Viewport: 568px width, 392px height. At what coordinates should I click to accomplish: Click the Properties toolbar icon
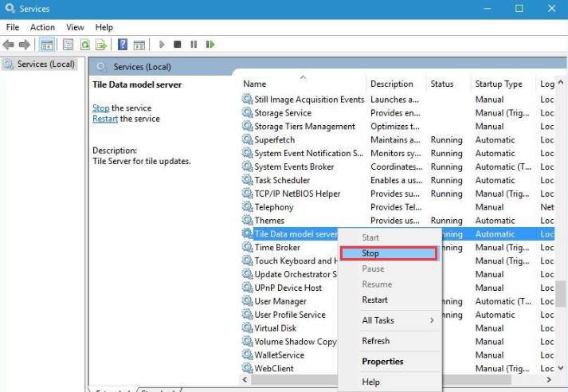point(68,45)
